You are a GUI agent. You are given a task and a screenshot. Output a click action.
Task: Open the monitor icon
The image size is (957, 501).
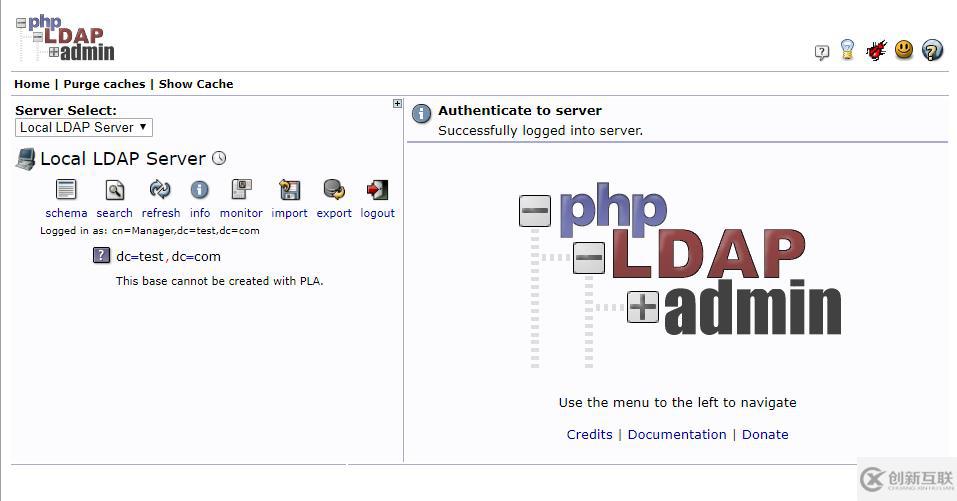click(242, 190)
